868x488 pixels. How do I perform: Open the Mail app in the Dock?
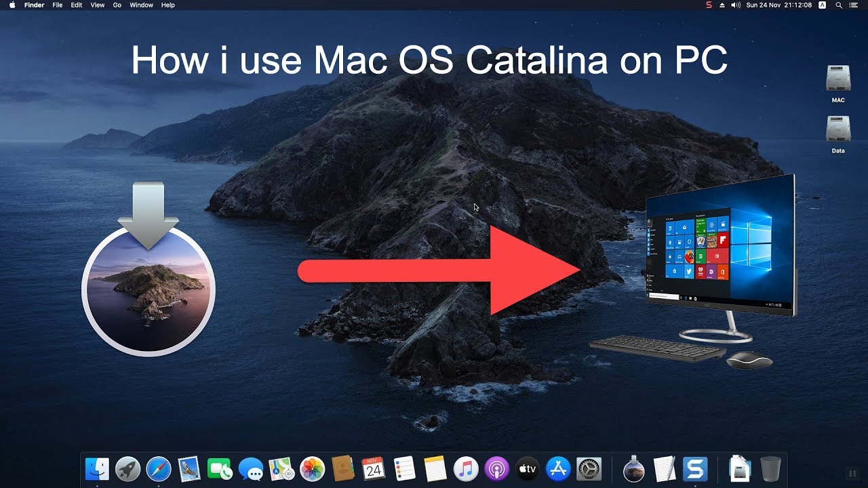[x=189, y=468]
